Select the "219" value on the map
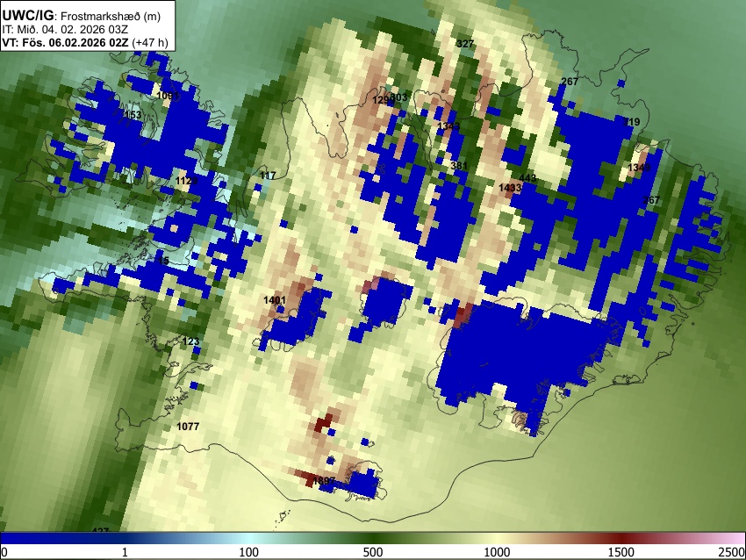The width and height of the screenshot is (746, 560). tap(631, 122)
